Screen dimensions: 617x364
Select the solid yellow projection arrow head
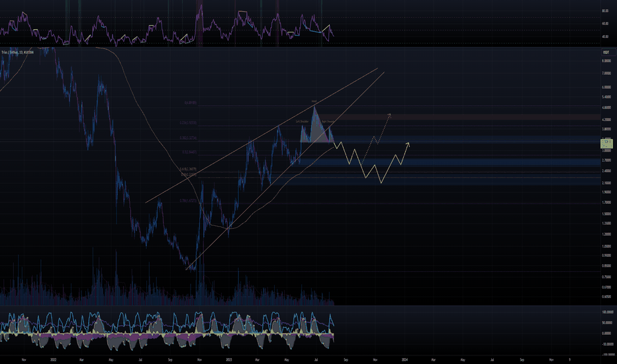coord(408,144)
